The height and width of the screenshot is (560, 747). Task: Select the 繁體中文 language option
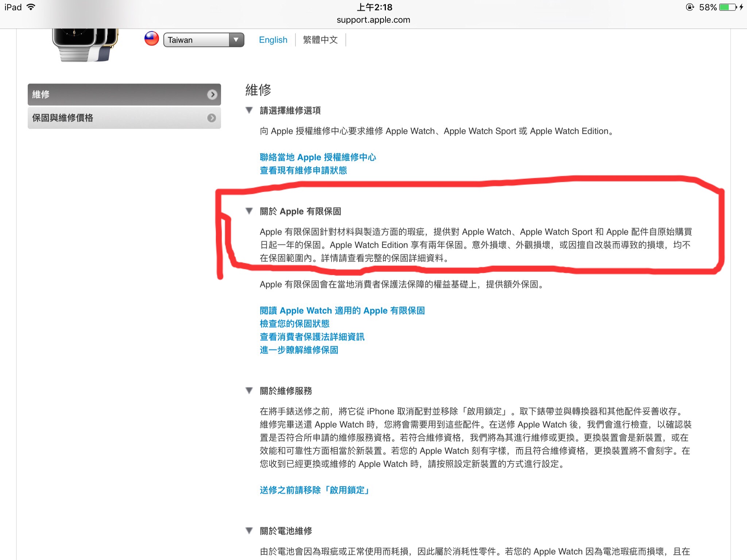pos(320,40)
